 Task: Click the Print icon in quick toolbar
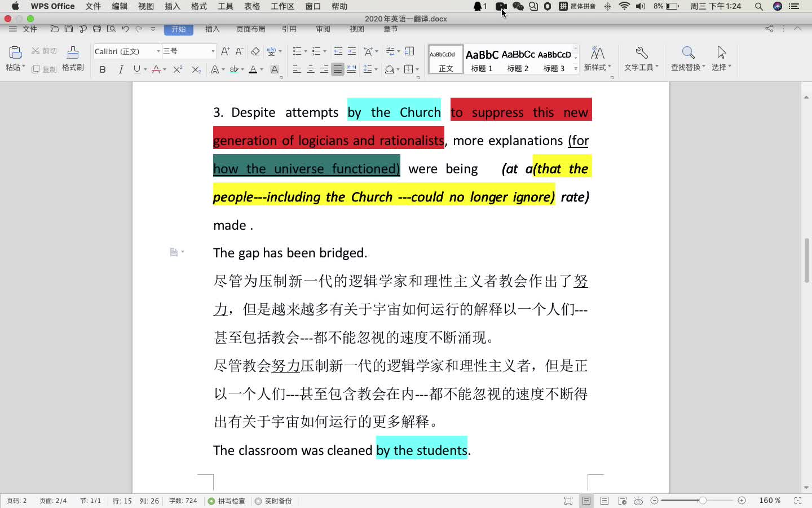tap(97, 29)
